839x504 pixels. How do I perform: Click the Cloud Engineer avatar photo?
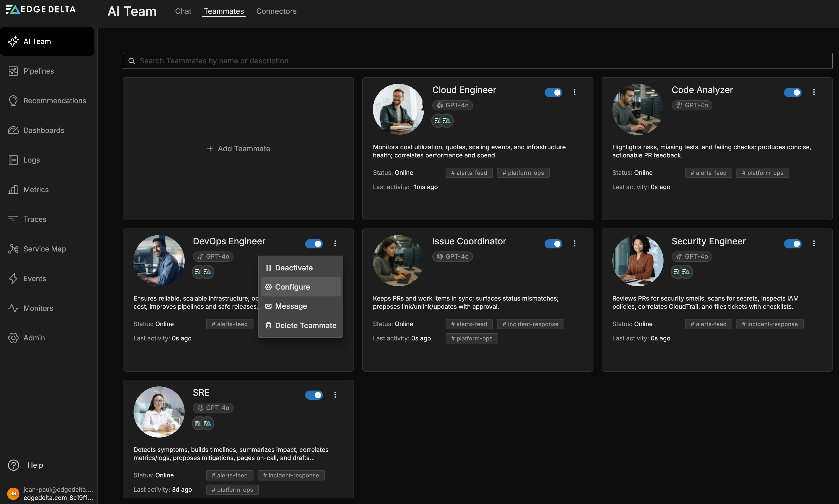point(398,109)
